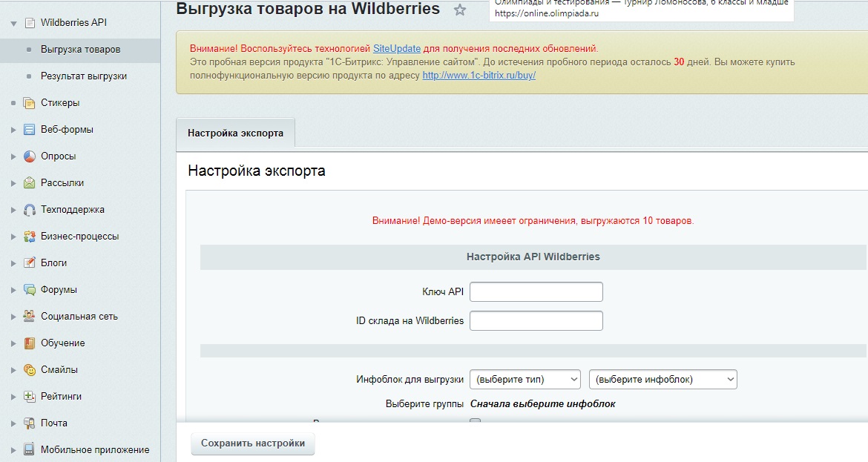Follow the SiteUpdate link
868x462 pixels.
click(x=397, y=48)
